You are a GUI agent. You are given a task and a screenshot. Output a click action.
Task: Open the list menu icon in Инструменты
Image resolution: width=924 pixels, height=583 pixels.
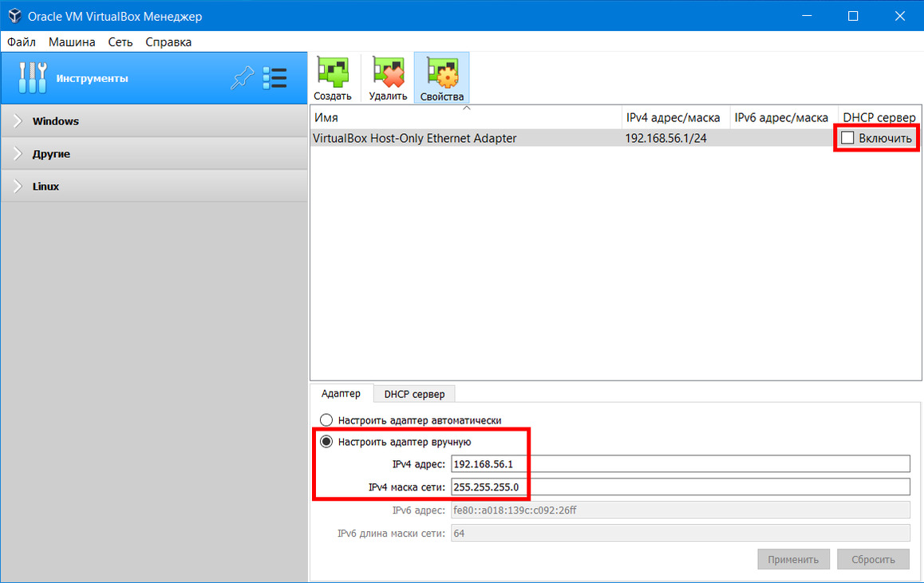tap(275, 77)
